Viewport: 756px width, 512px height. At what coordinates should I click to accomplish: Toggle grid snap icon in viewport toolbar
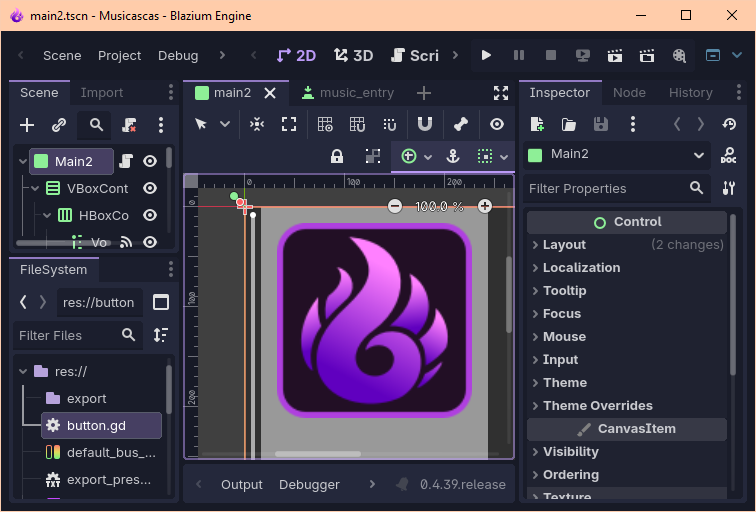[357, 124]
